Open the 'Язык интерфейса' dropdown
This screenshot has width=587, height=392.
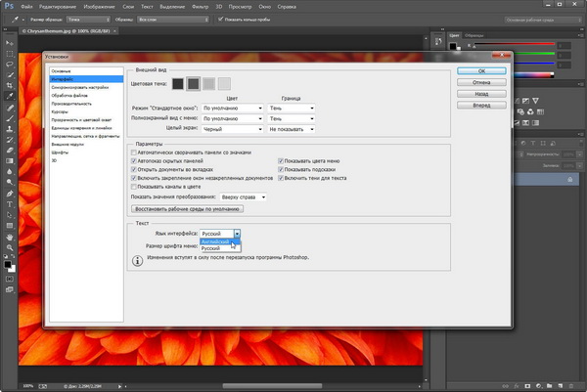[219, 234]
